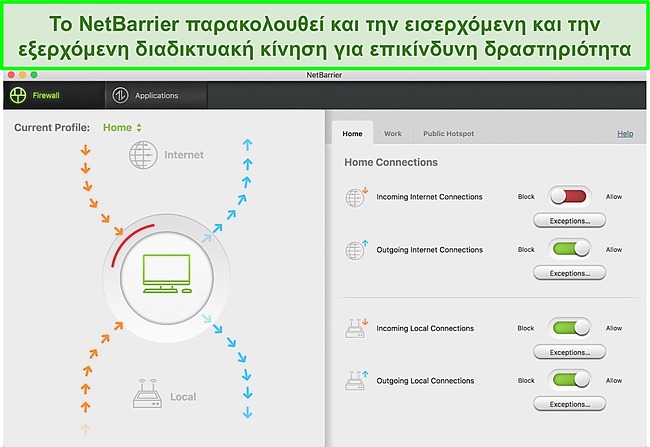Open Exceptions for Outgoing Local Connections
Viewport: 650px width, 447px height.
pos(570,404)
